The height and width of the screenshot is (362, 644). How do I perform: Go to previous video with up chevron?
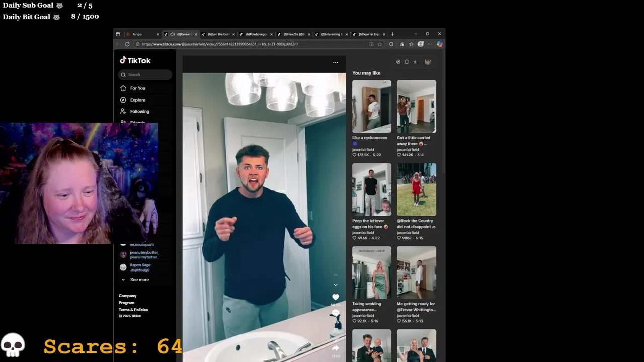point(336,275)
